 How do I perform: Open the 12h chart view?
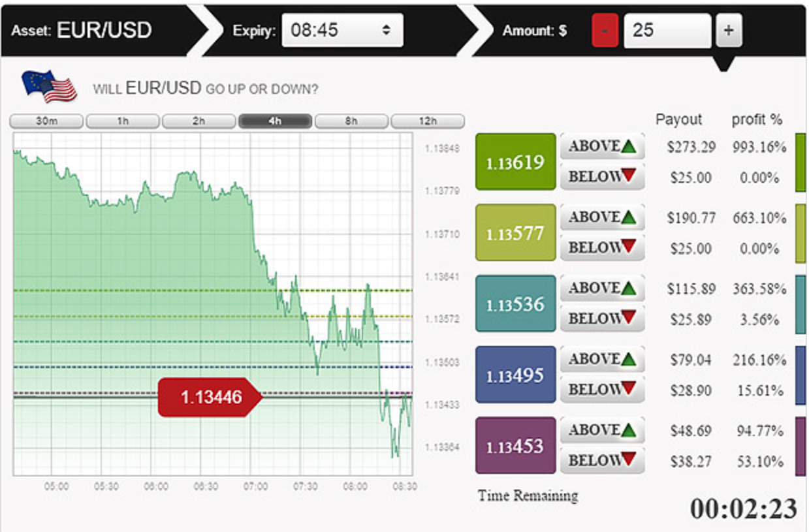point(429,121)
